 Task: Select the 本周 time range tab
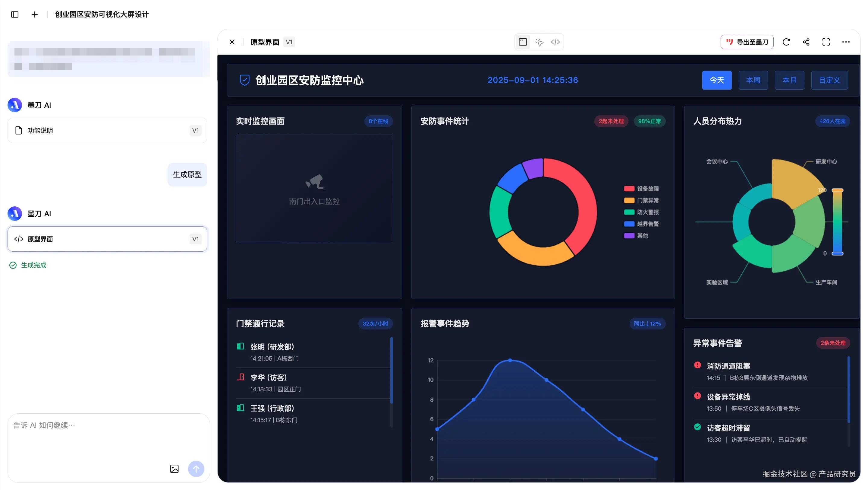[x=753, y=80]
